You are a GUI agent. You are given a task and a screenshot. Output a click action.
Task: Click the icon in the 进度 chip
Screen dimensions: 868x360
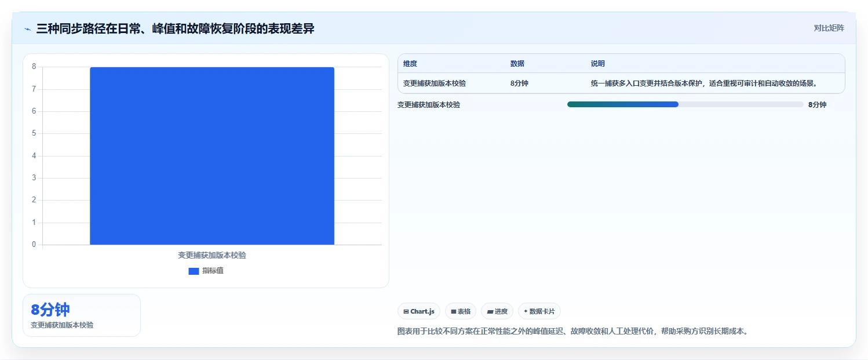pyautogui.click(x=490, y=312)
